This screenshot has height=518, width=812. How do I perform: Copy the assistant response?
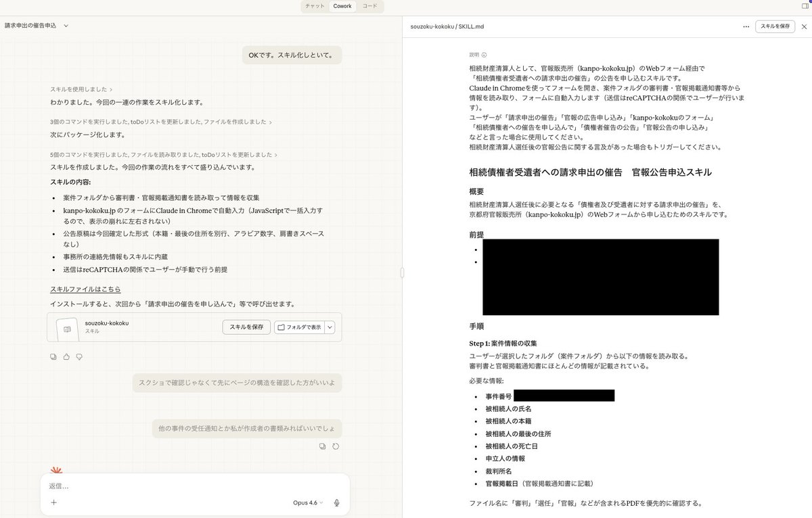[x=53, y=356]
